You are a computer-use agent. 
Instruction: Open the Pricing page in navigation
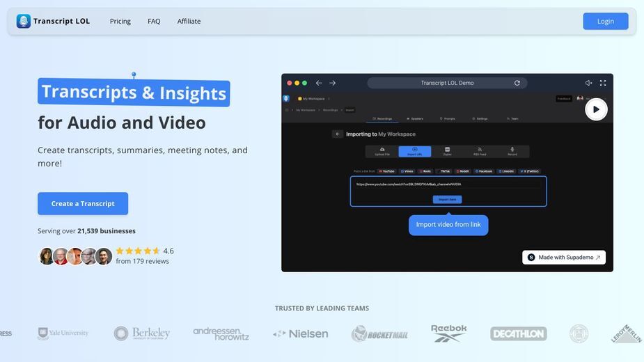point(120,21)
